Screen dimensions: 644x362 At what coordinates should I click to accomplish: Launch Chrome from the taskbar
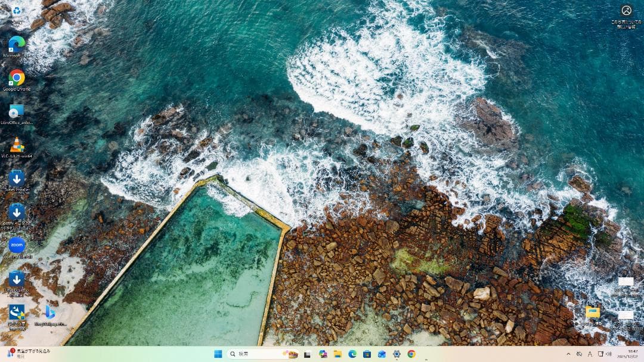tap(411, 354)
